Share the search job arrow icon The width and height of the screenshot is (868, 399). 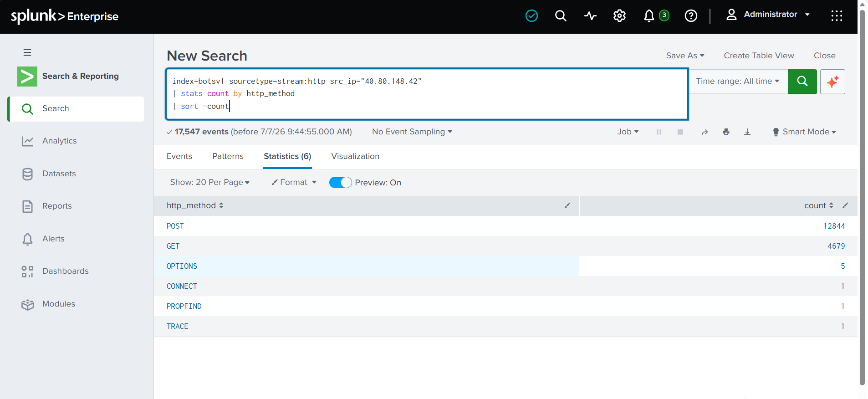[705, 132]
